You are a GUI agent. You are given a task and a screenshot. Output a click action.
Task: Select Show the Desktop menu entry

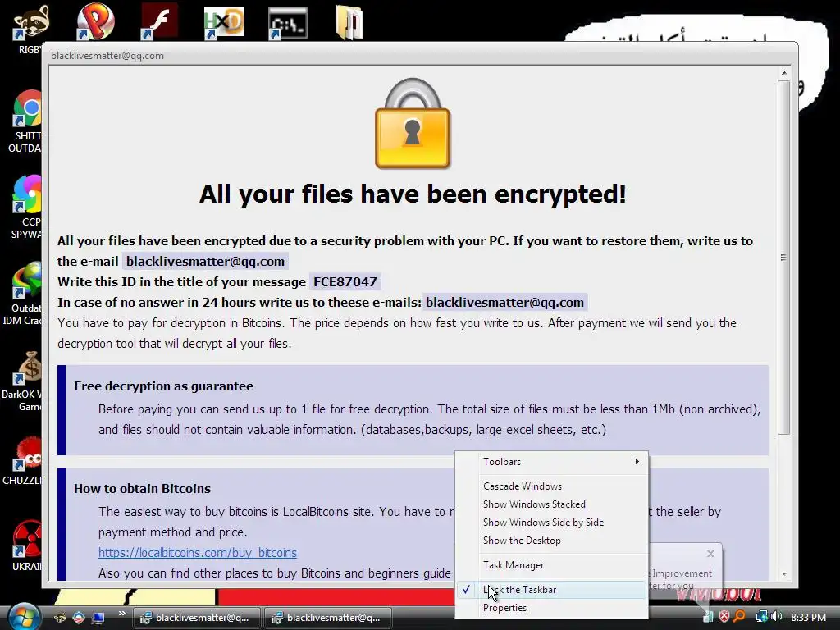(522, 541)
